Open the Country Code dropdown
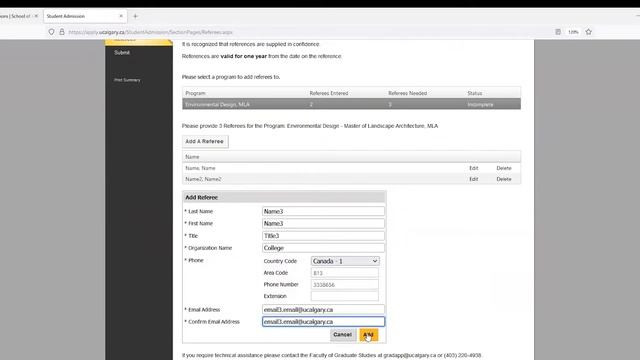This screenshot has height=360, width=640. 345,261
